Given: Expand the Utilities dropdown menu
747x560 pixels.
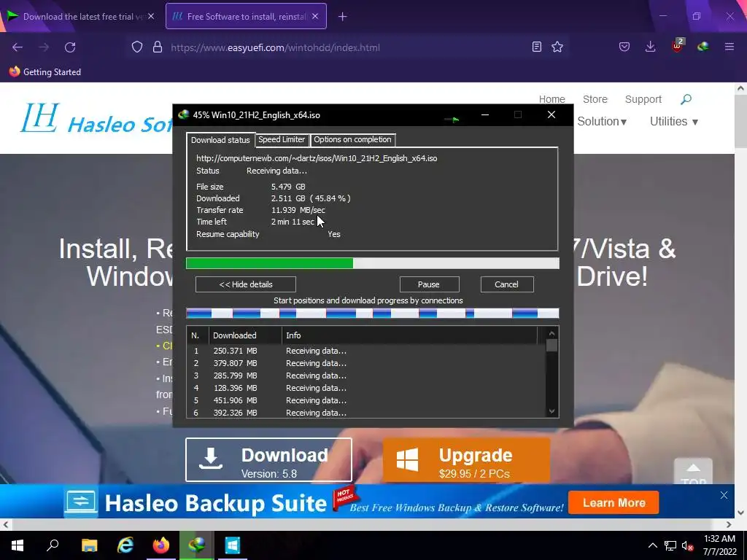Looking at the screenshot, I should (x=673, y=122).
